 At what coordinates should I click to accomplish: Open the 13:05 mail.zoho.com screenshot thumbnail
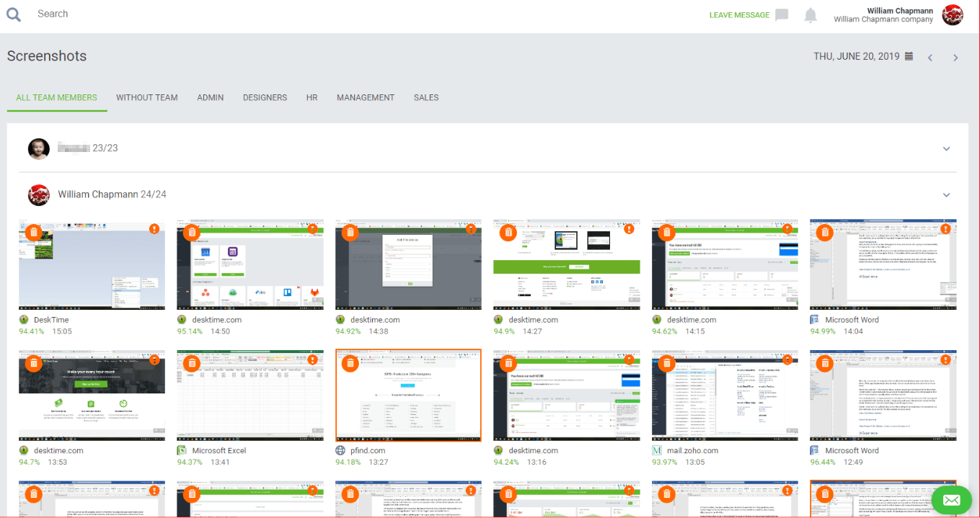click(725, 396)
